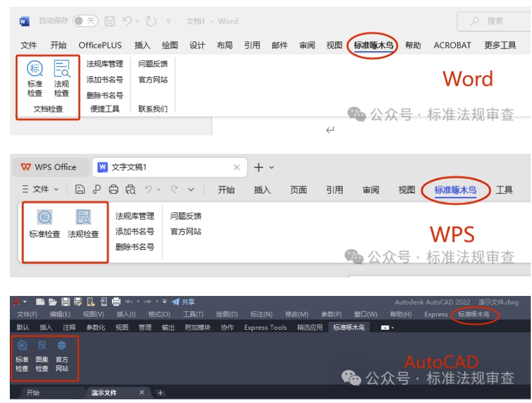Click 图集检查 icon in AutoCAD ribbon
532x403 pixels.
42,346
